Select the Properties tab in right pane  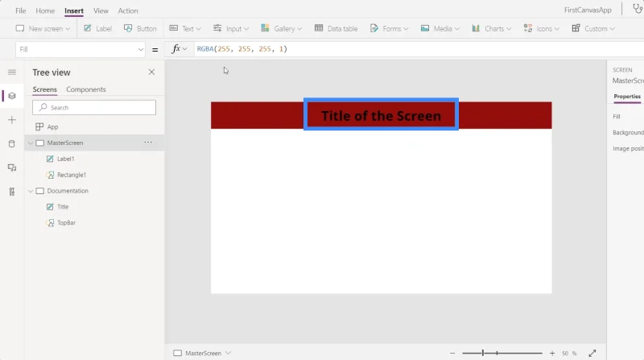tap(627, 96)
